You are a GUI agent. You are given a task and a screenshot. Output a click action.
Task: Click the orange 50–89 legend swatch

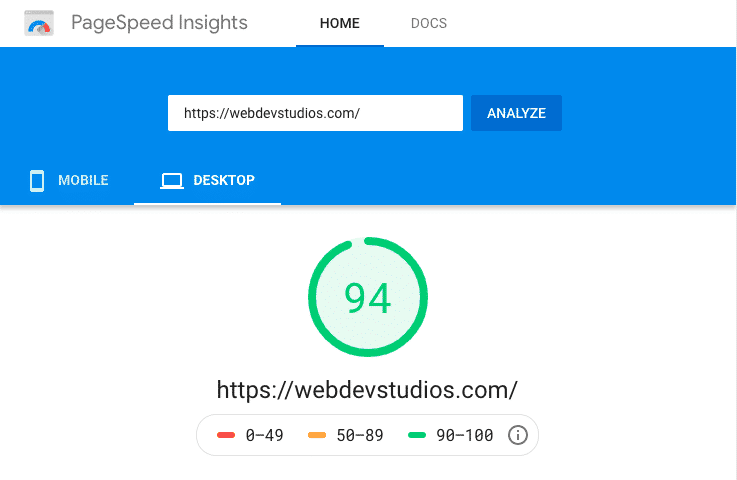(317, 435)
